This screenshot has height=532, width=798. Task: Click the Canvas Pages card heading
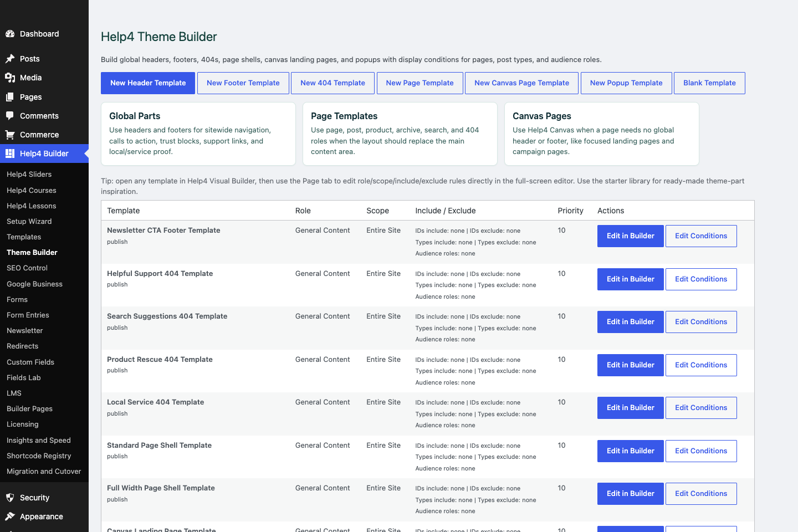(542, 116)
